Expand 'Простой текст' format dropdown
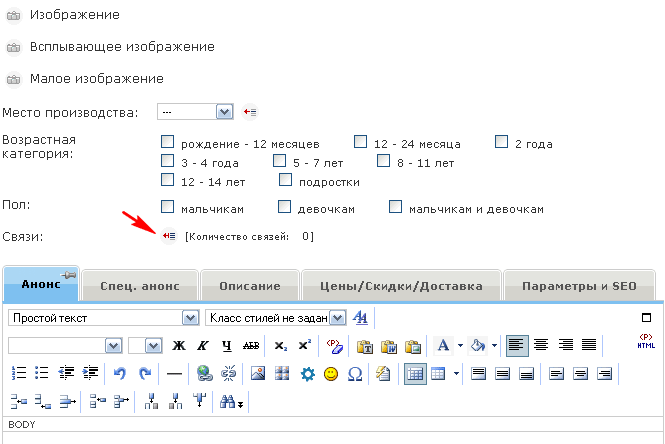 pyautogui.click(x=190, y=317)
